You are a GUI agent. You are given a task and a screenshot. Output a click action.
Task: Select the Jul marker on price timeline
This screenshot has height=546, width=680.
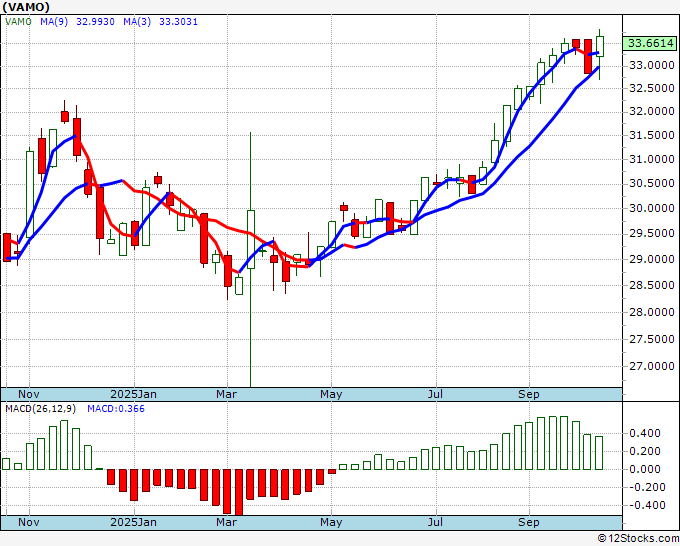tap(435, 394)
